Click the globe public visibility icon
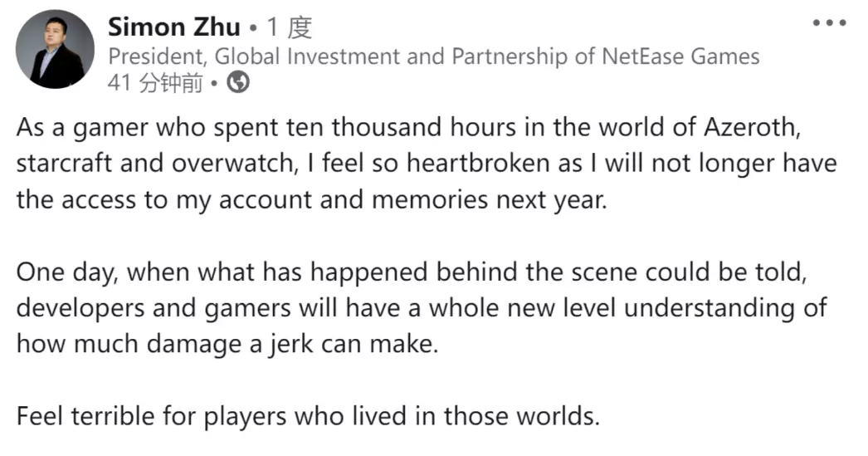Image resolution: width=868 pixels, height=456 pixels. click(239, 82)
